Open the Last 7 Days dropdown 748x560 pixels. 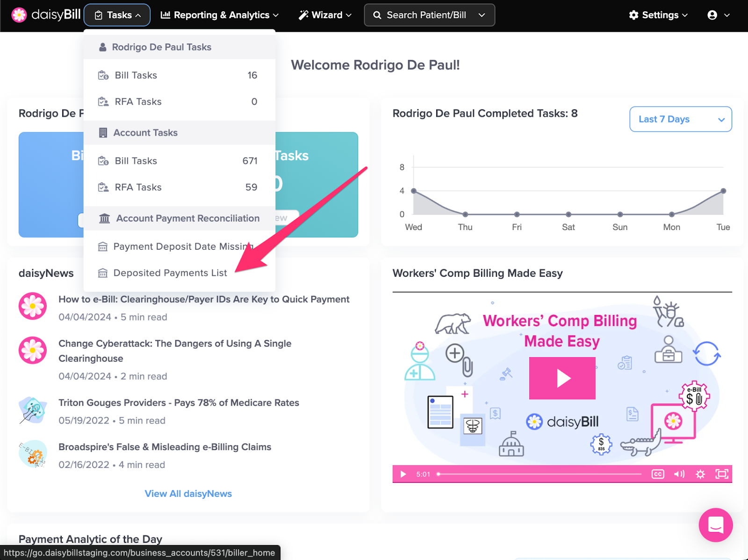680,119
